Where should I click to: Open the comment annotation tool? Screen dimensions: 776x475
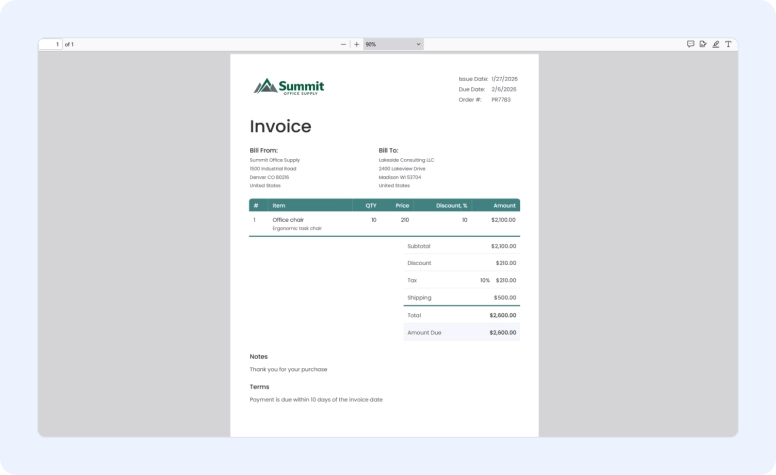pos(691,44)
